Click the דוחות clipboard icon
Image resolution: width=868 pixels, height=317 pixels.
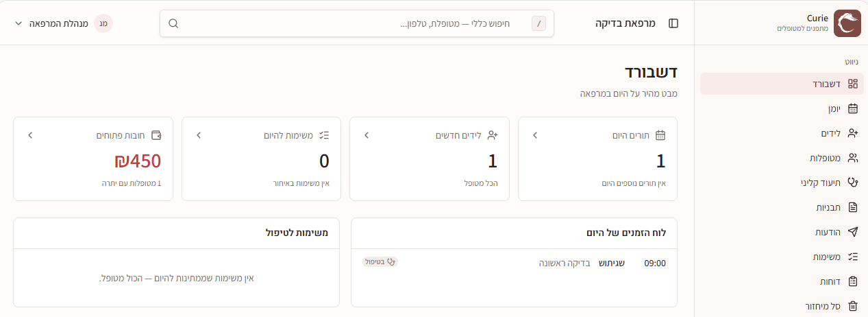tap(853, 281)
